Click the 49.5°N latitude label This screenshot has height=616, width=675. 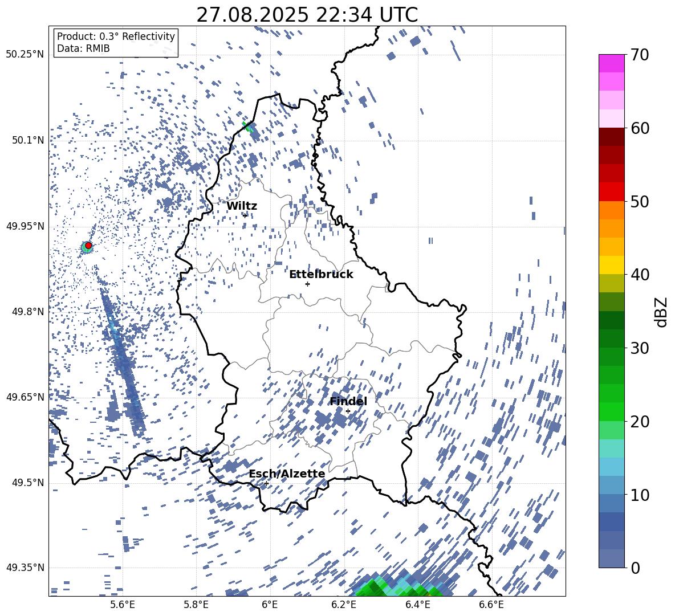(28, 482)
